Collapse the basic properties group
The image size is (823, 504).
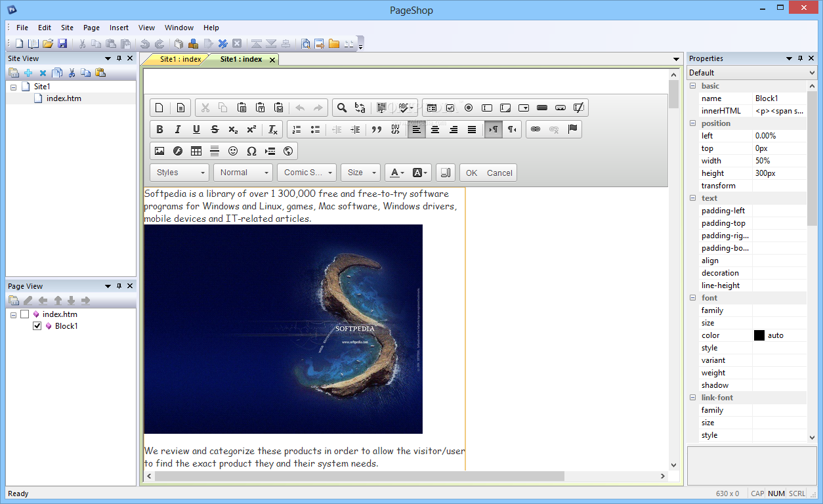click(693, 86)
